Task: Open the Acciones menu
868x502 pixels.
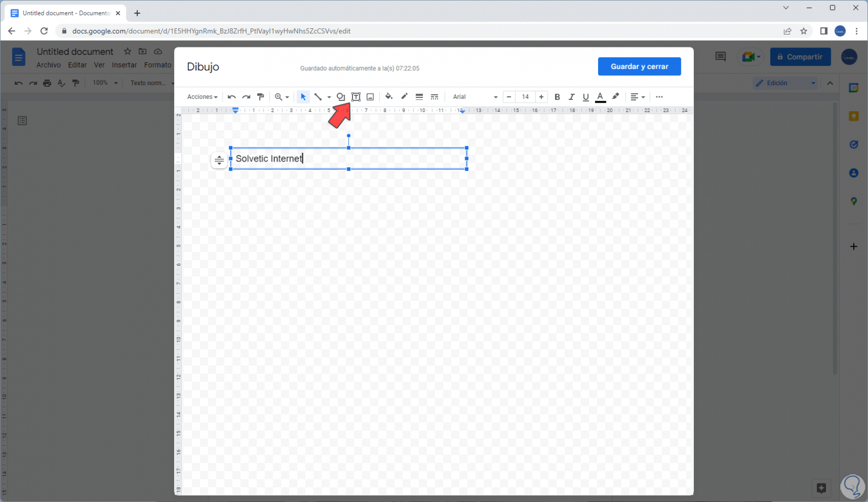Action: (203, 97)
